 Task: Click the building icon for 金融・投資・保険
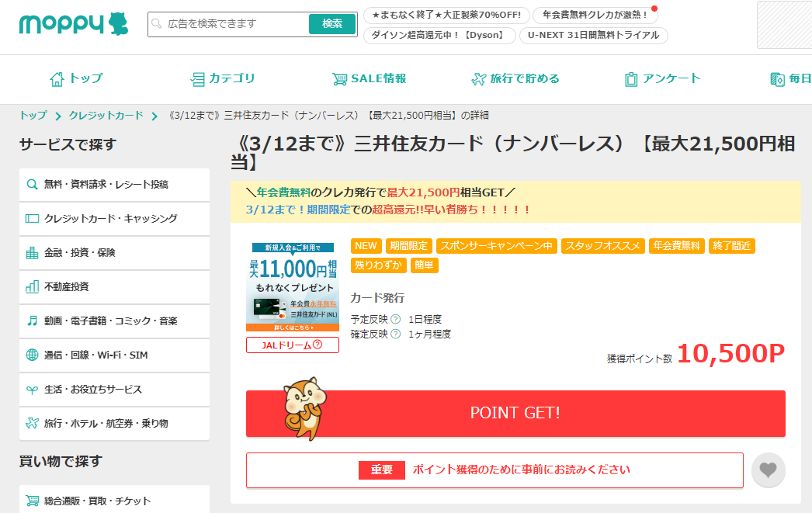32,252
